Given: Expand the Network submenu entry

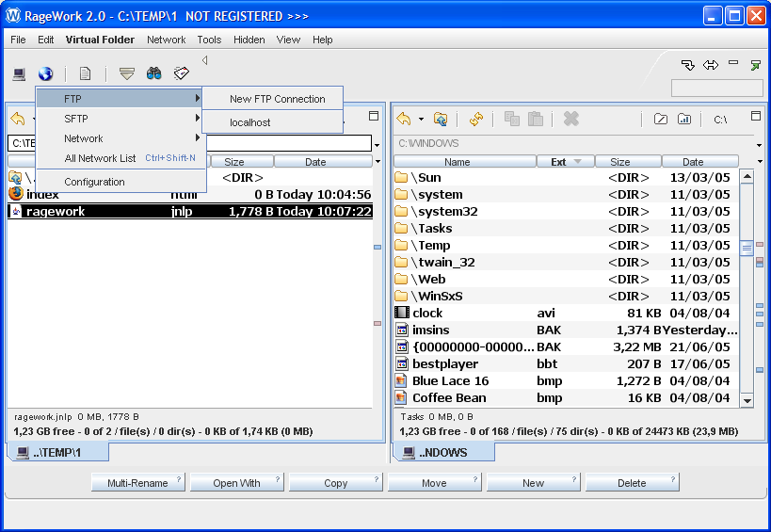Looking at the screenshot, I should 120,138.
